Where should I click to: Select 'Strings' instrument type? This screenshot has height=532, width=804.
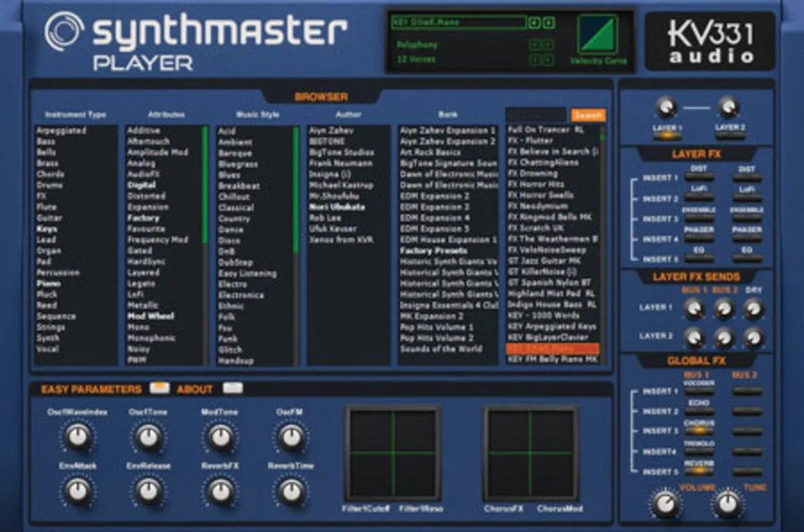51,327
